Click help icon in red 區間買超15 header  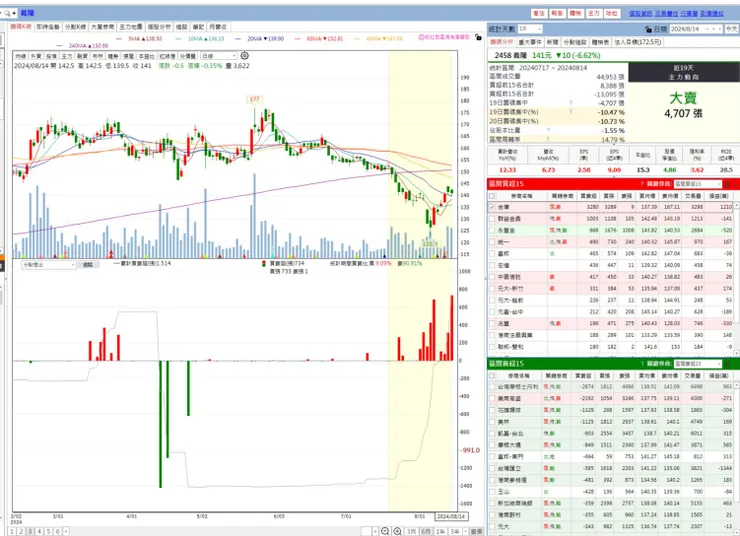click(642, 184)
